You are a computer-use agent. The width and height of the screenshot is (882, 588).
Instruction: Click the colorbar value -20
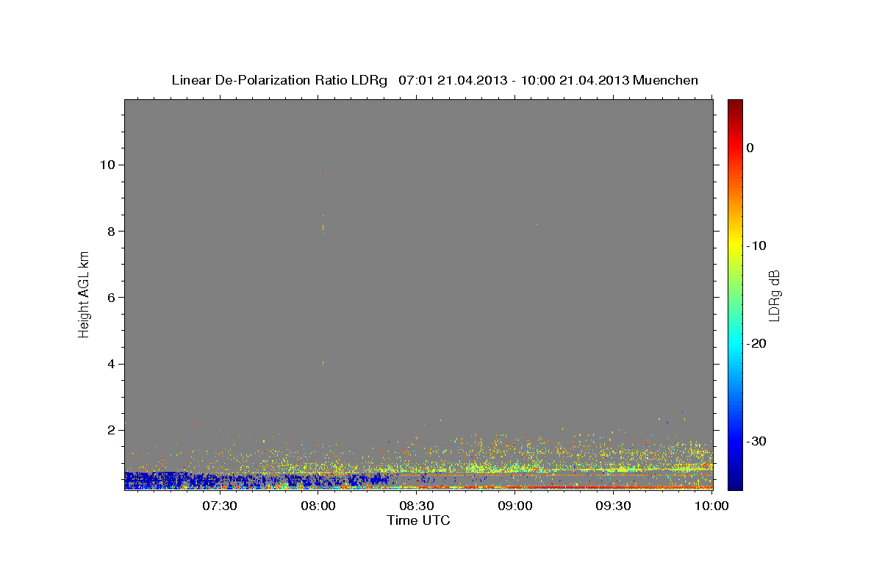click(756, 343)
